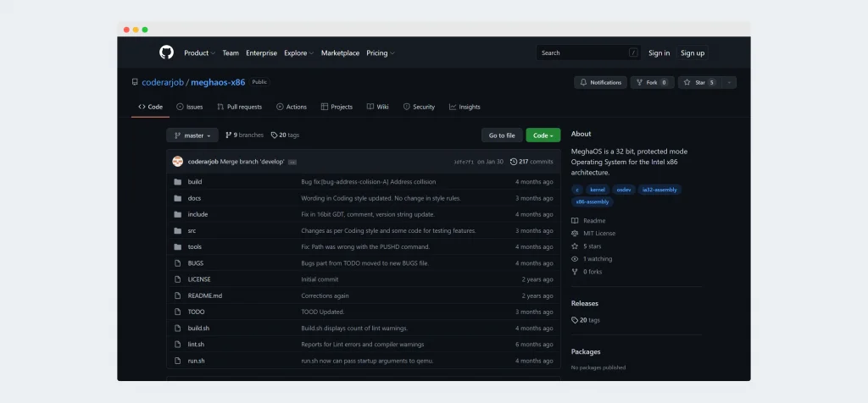This screenshot has height=403, width=868.
Task: Select the x86-assembly topic tag
Action: [593, 201]
